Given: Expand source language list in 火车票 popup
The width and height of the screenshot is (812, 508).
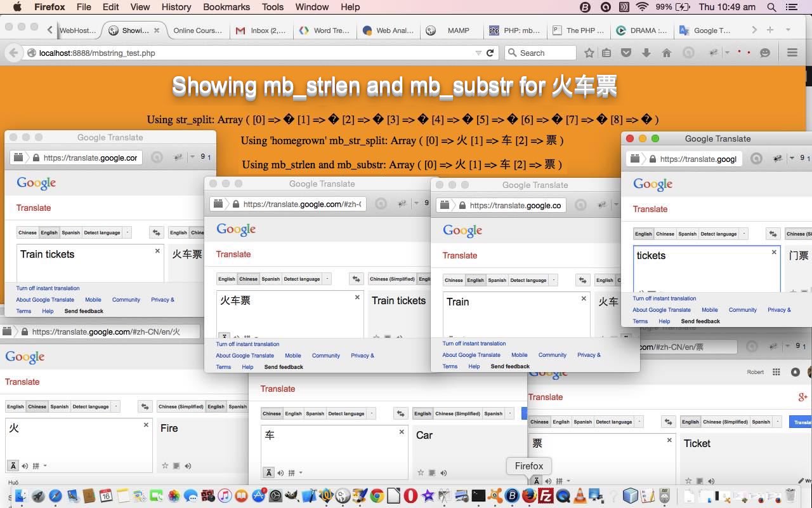Looking at the screenshot, I should point(327,279).
